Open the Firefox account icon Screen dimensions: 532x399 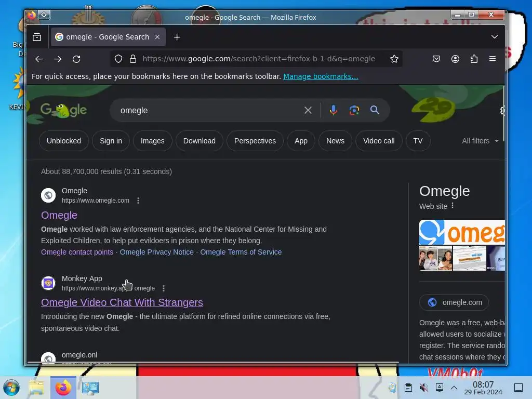(455, 59)
